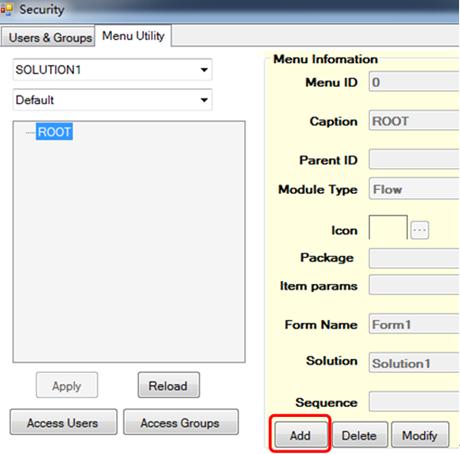The width and height of the screenshot is (460, 454).
Task: Click the Reload button
Action: coord(168,385)
